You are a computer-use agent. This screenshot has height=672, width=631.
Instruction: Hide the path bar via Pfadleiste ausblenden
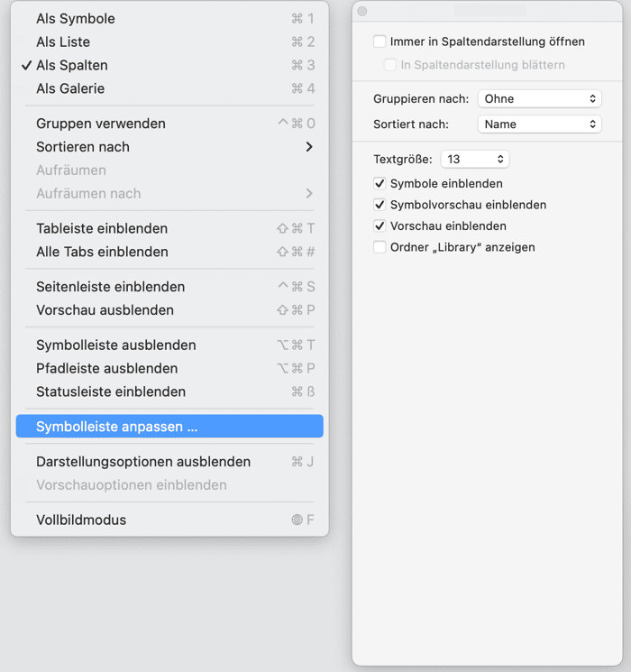click(106, 368)
